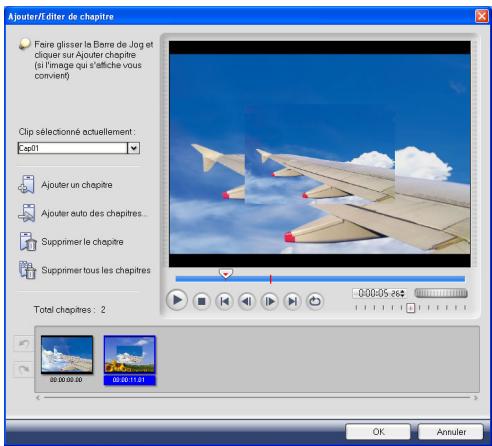Close the Ajouter/Editer de chapitre dialog
Viewport: 492px width, 446px height.
tap(482, 16)
